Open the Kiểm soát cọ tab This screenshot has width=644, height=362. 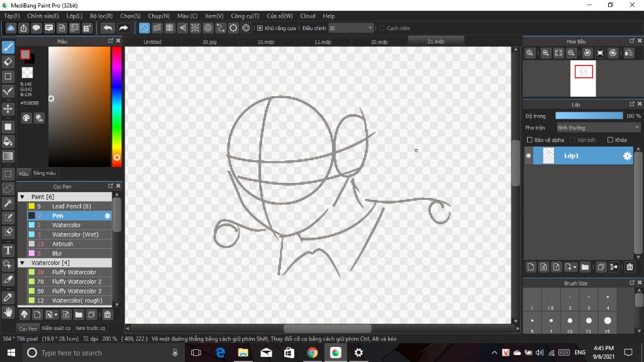(56, 328)
